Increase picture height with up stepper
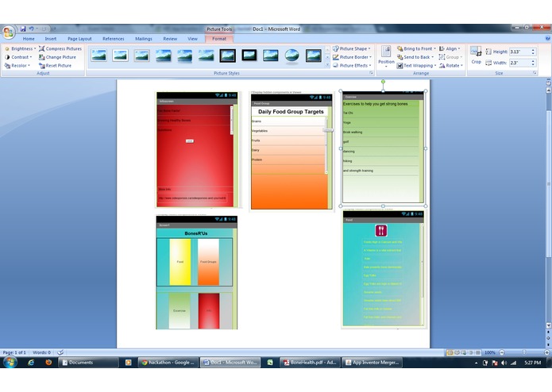The image size is (552, 392). click(533, 50)
